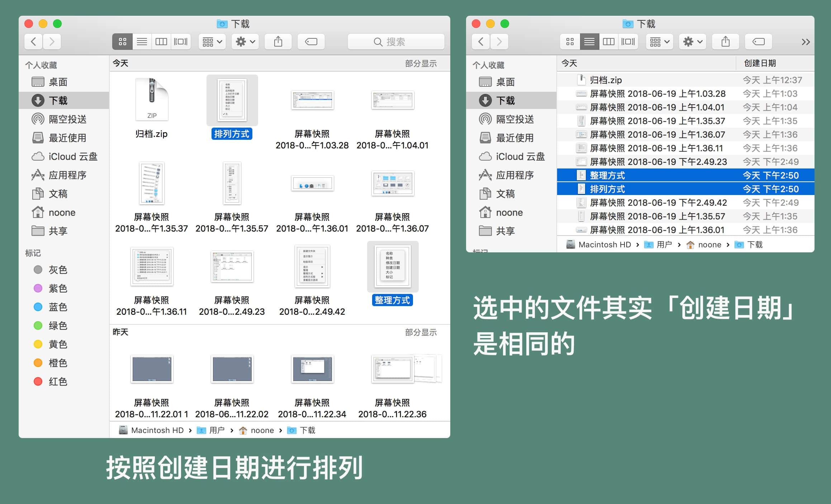
Task: Open the group-by arrange dropdown in left window
Action: click(x=212, y=42)
